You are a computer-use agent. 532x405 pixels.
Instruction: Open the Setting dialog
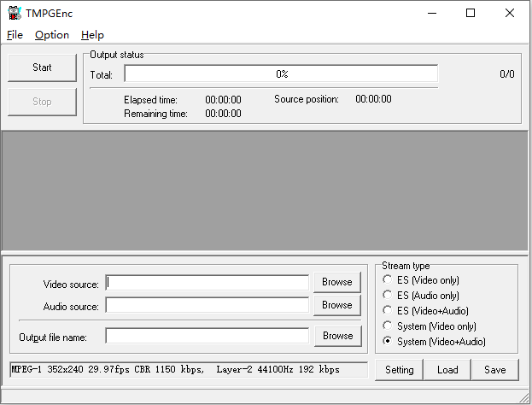coord(399,370)
